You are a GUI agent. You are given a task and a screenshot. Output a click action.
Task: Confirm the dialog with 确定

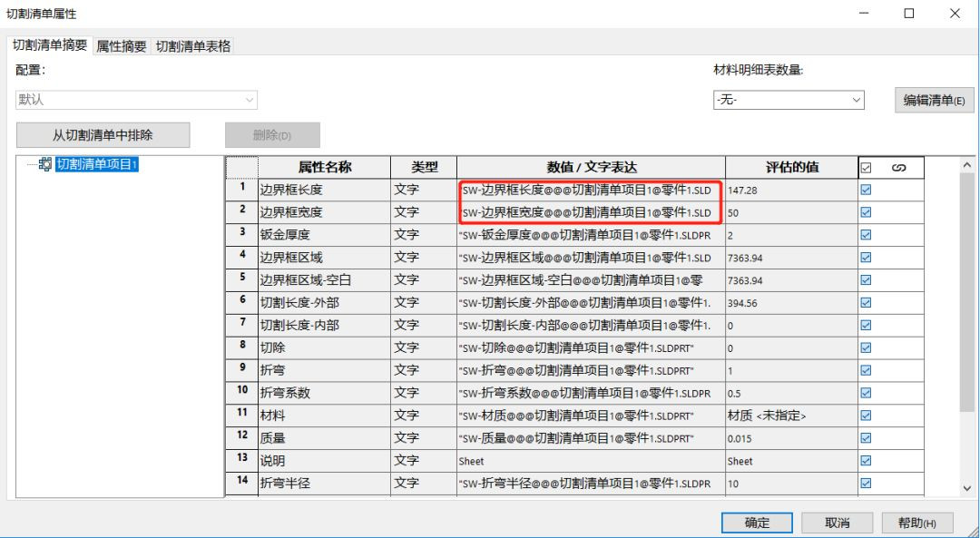pos(757,523)
